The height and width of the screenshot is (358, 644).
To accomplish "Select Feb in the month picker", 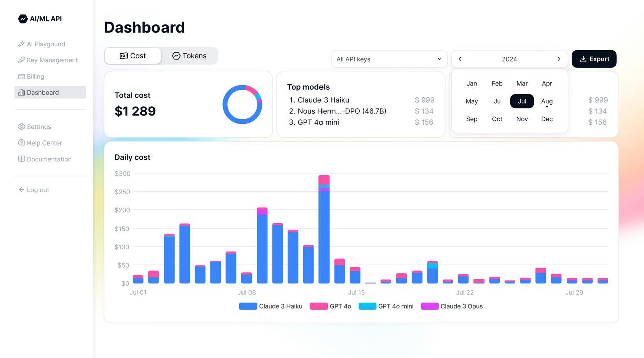I will [x=497, y=83].
